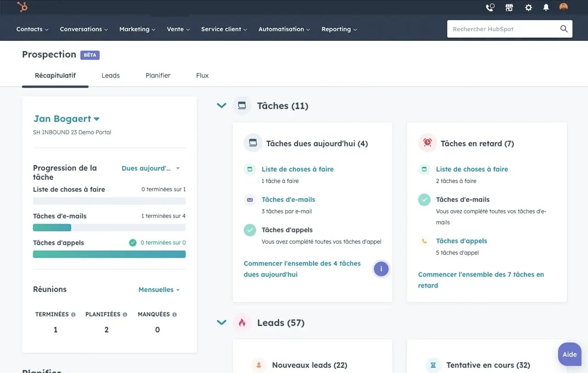
Task: Click the '0 terminées sur 1' text
Action: click(164, 189)
